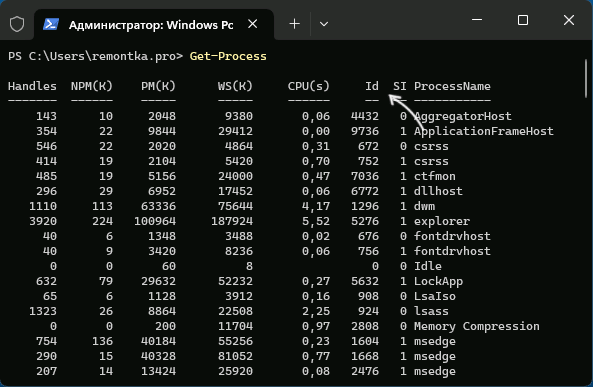Viewport: 593px width, 387px height.
Task: Click the Handles column header
Action: (x=32, y=86)
